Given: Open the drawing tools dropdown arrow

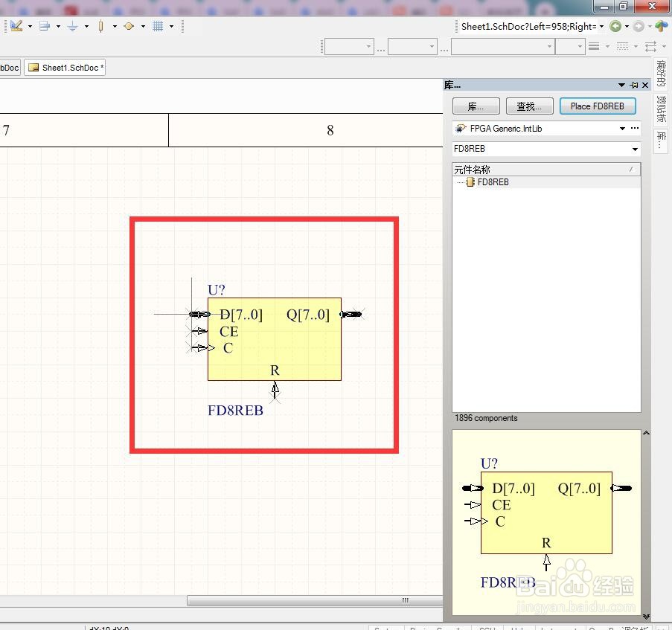Looking at the screenshot, I should coord(30,27).
